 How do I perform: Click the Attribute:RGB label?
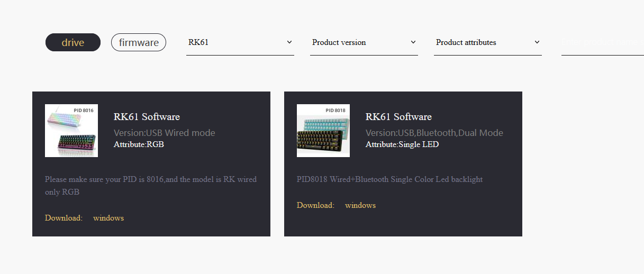pos(139,144)
